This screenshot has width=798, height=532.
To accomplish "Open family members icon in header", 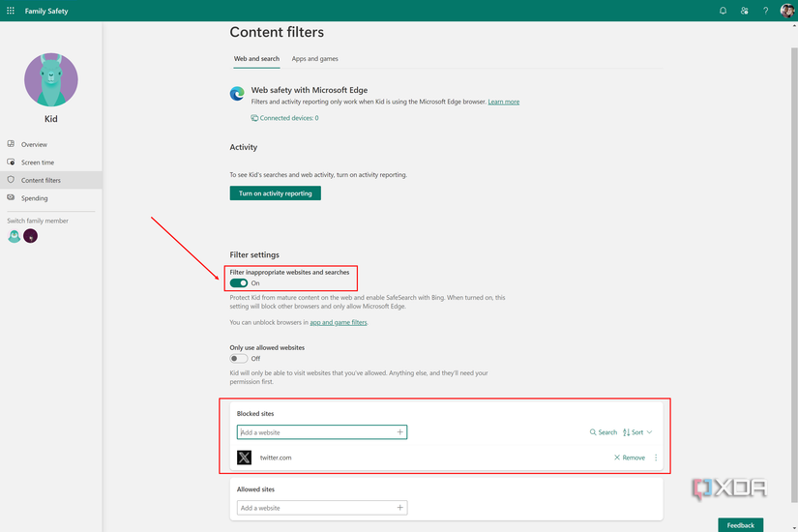I will coord(744,11).
